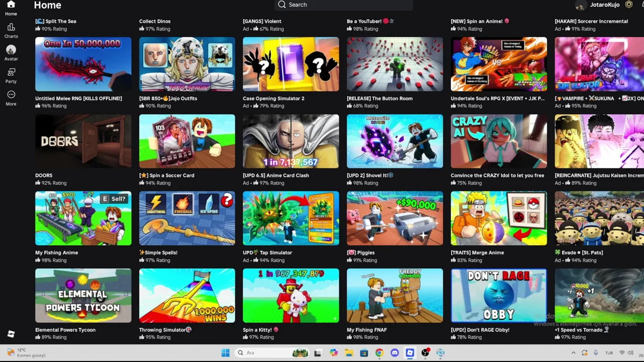Launch Copilot from the taskbar
This screenshot has height=362, width=644.
point(333,353)
